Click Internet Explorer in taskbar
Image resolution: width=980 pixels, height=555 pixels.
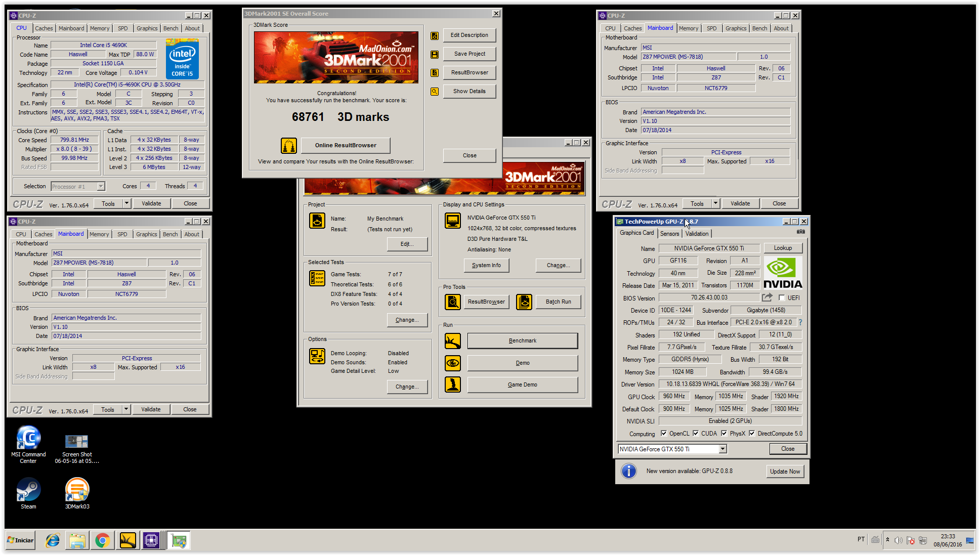click(53, 541)
